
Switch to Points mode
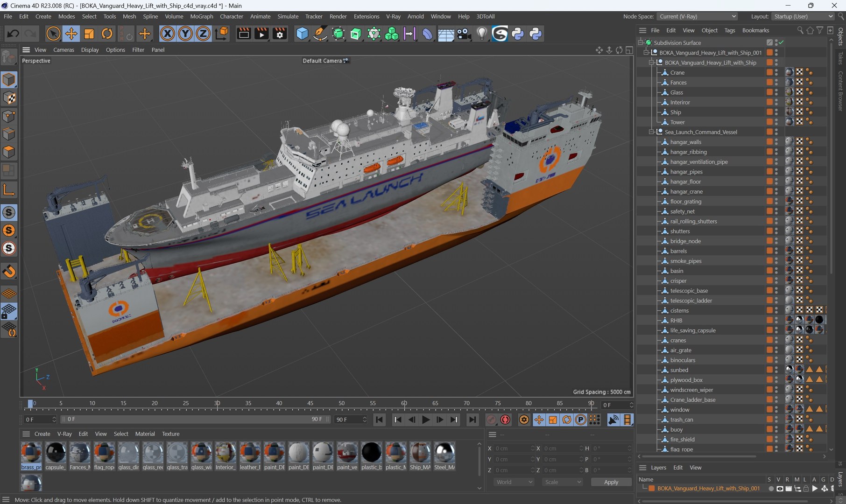click(9, 116)
